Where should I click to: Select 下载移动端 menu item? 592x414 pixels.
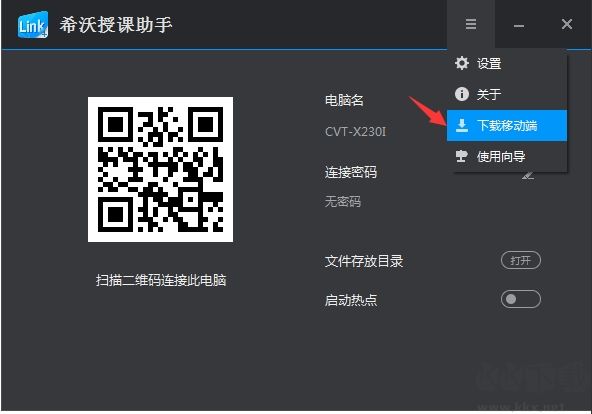507,125
